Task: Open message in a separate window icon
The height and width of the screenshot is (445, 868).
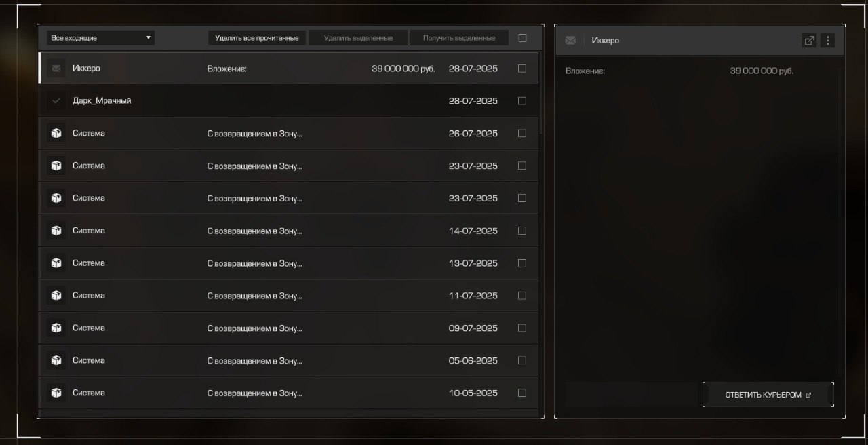Action: click(x=809, y=41)
